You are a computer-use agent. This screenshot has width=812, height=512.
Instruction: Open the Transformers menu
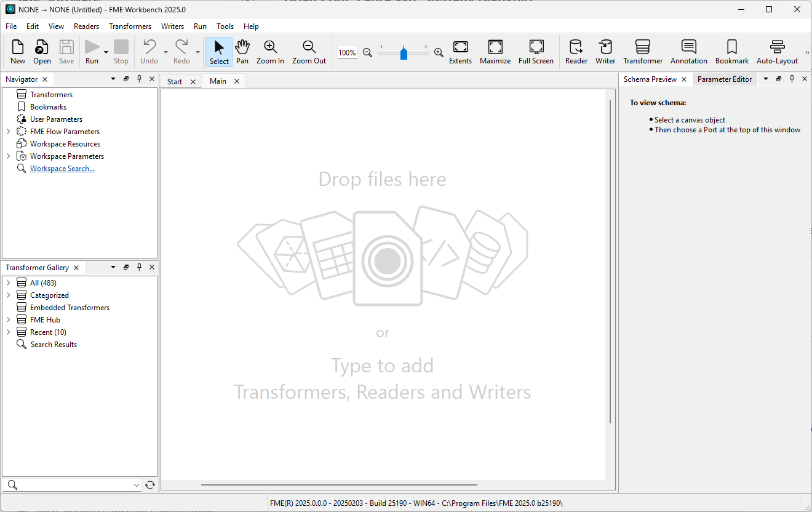point(130,26)
